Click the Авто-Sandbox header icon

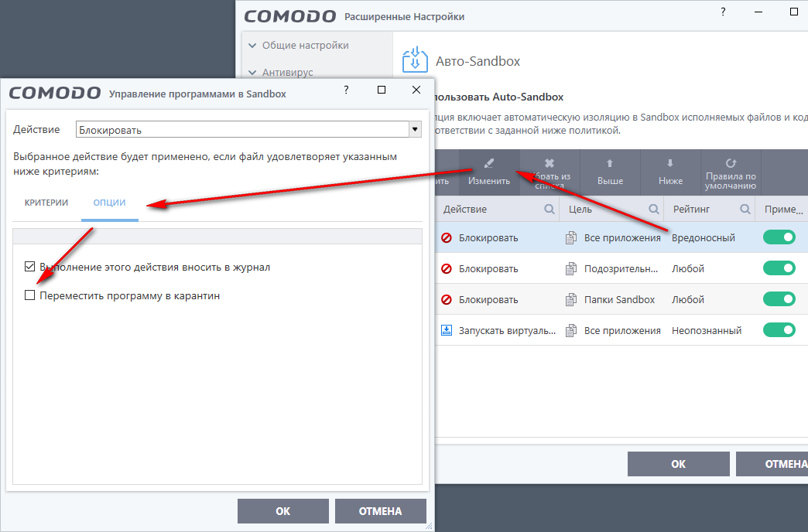point(415,60)
